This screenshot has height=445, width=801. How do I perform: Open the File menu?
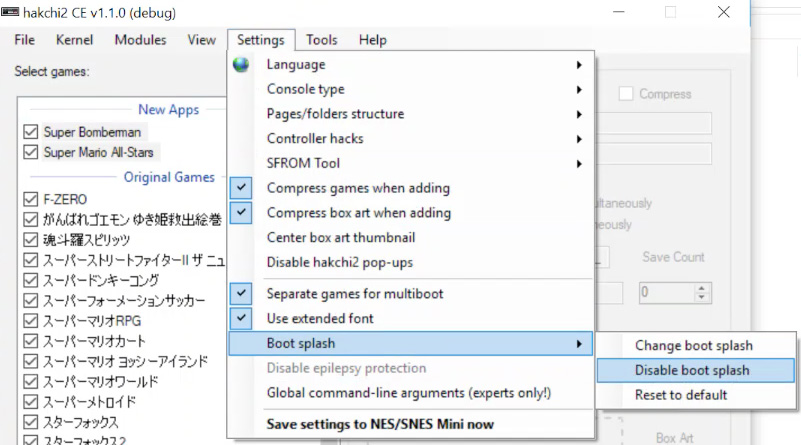[25, 40]
